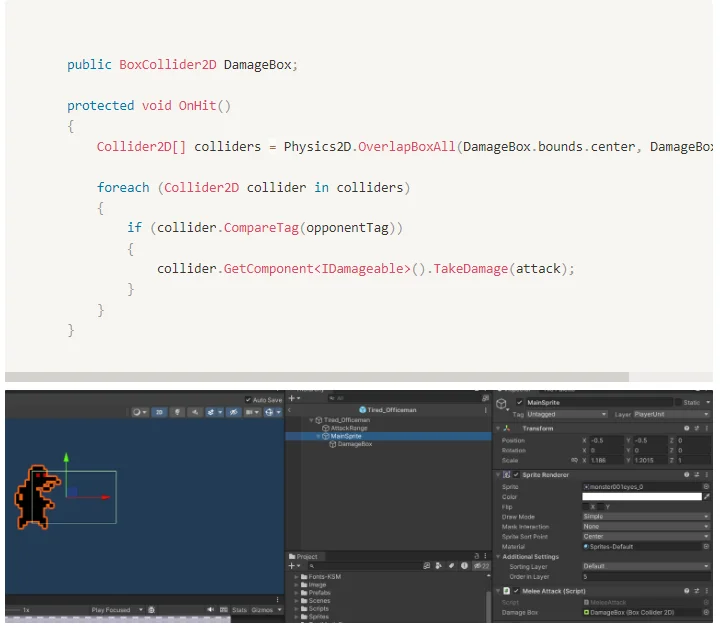Toggle the 2D scene view button

159,411
